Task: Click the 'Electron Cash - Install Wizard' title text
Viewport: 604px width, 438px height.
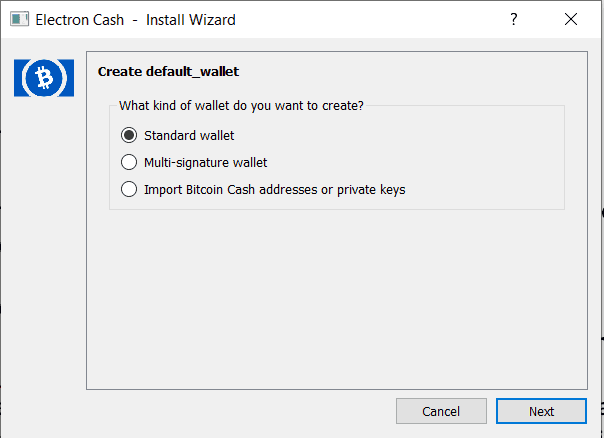Action: (x=136, y=20)
